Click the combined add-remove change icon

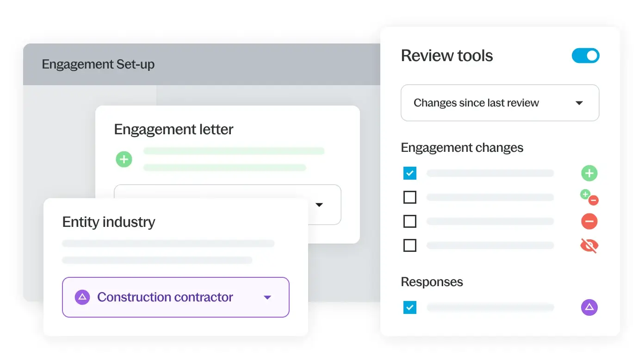click(x=589, y=198)
